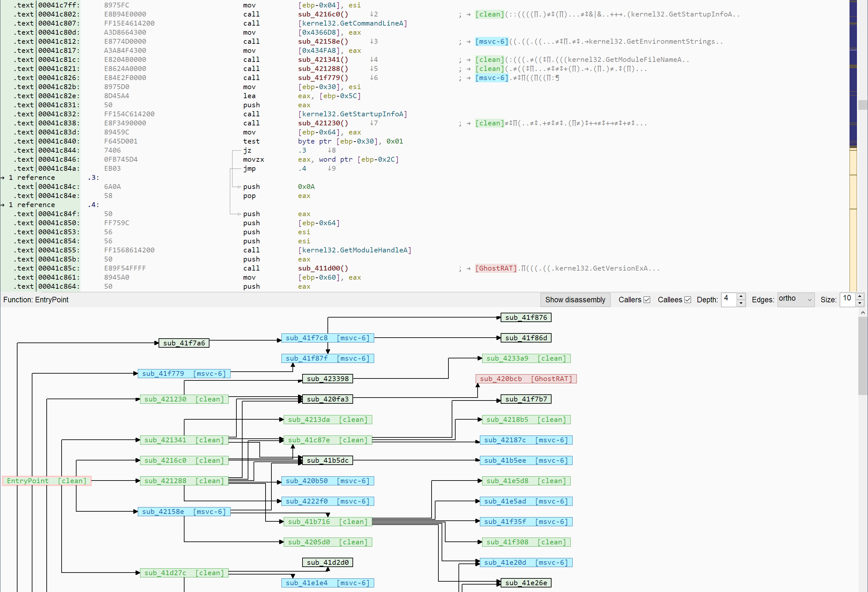Select the sub_41f7a6 graph node
Image resolution: width=868 pixels, height=592 pixels.
[184, 343]
